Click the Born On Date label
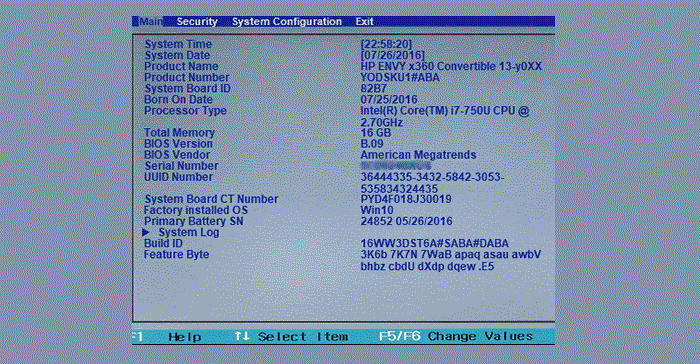This screenshot has width=700, height=364. tap(178, 100)
